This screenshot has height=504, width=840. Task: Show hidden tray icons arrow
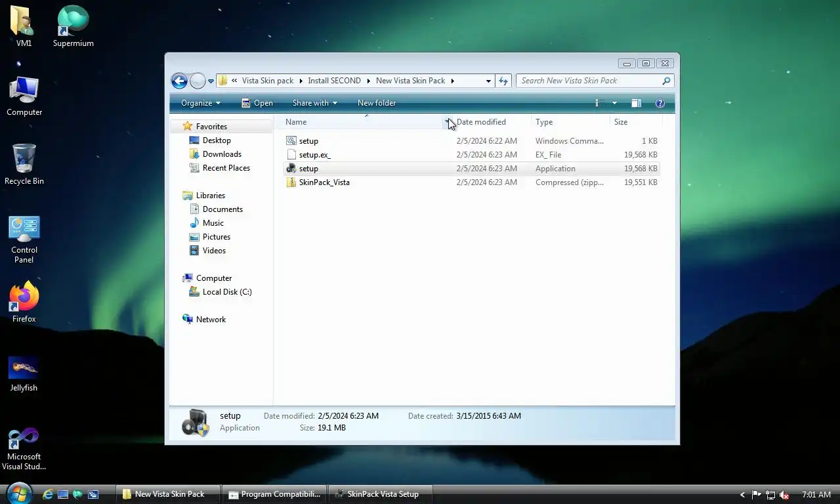(x=742, y=495)
